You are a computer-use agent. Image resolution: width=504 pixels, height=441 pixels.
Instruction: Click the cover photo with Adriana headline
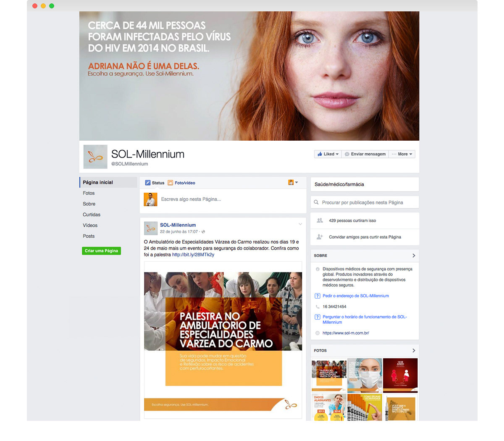(x=249, y=76)
